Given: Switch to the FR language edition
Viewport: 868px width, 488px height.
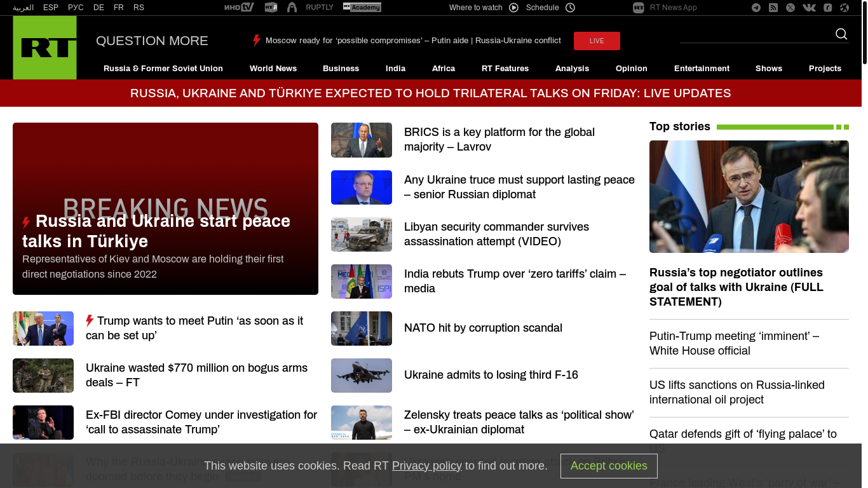Looking at the screenshot, I should pyautogui.click(x=119, y=8).
